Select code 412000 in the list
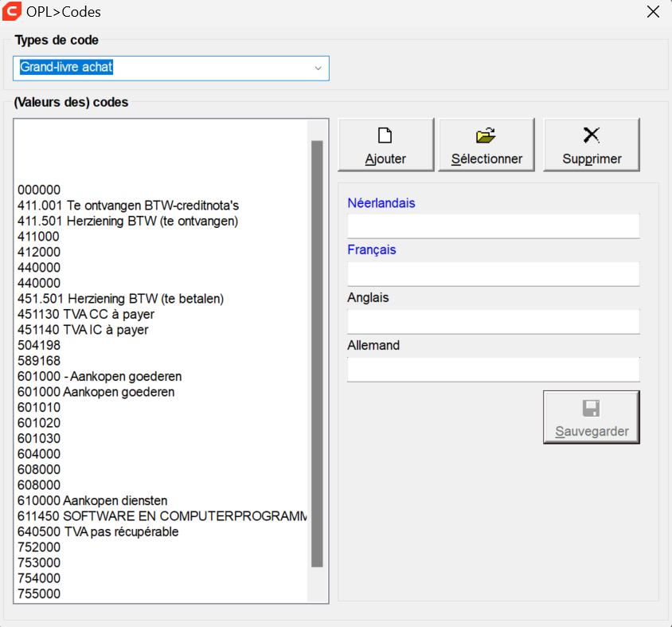Screen dimensions: 672x627 (162, 253)
